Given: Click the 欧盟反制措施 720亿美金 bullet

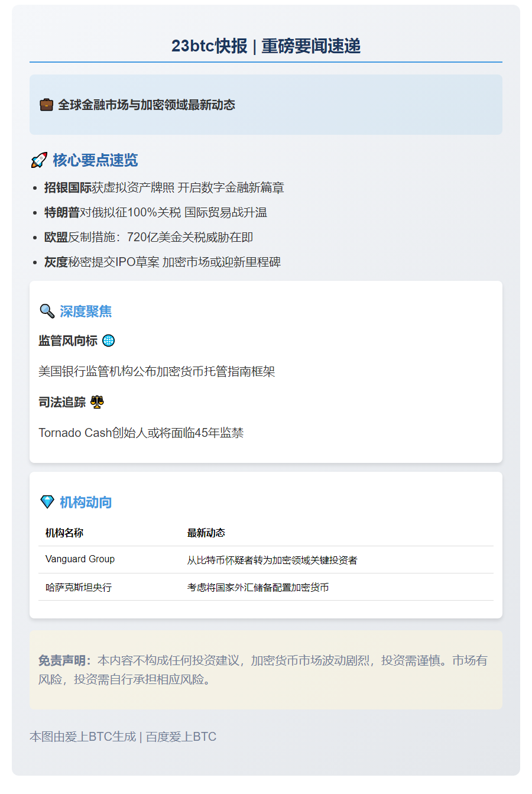Looking at the screenshot, I should (x=149, y=237).
